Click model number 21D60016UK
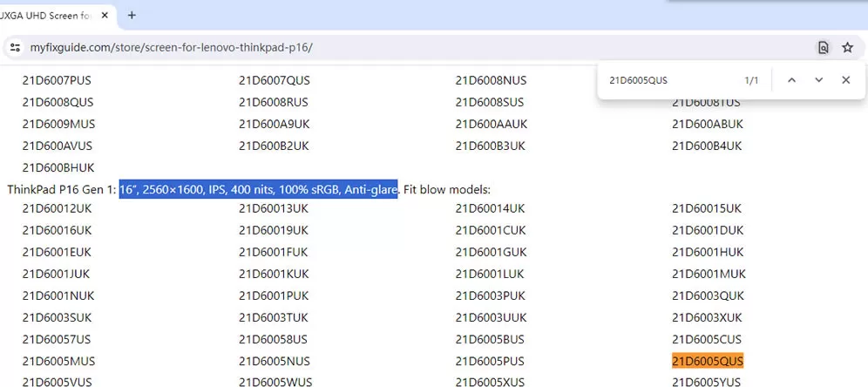Screen dimensions: 868x387 [57, 230]
